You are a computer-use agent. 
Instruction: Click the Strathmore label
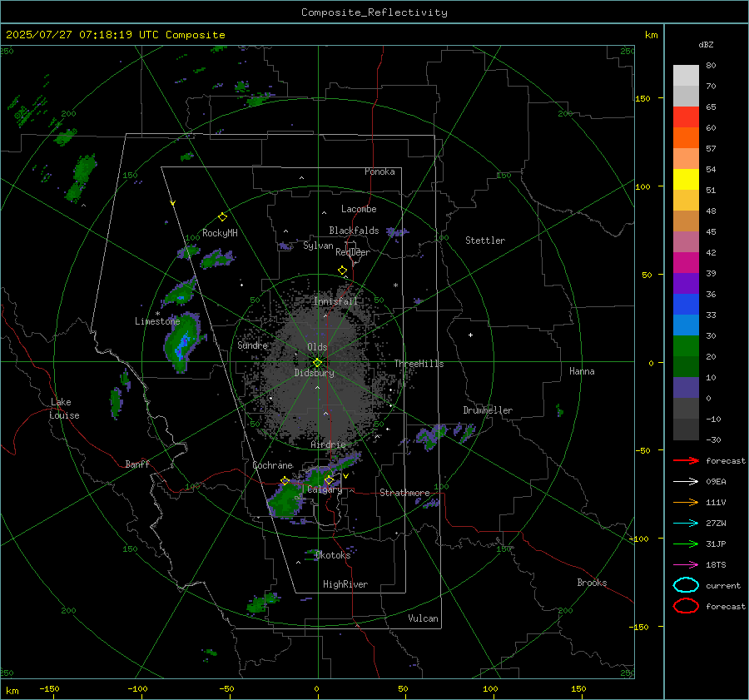pos(404,493)
